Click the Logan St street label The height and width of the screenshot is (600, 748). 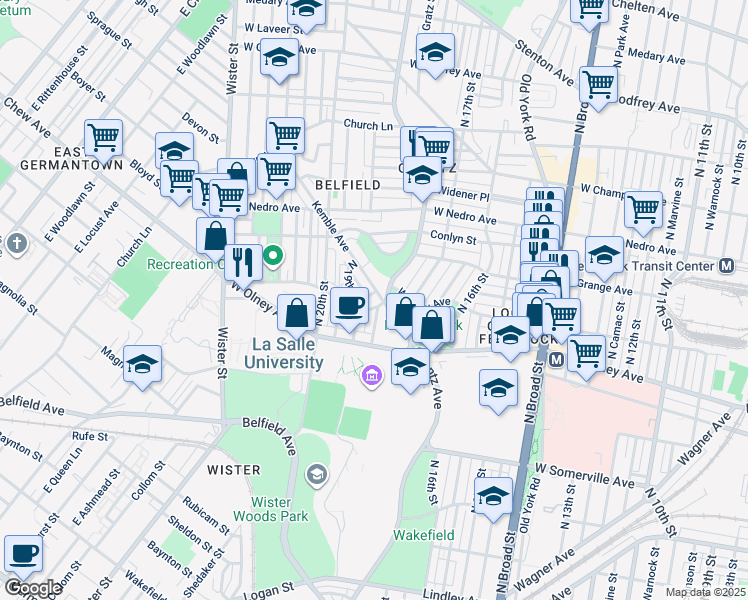[269, 590]
